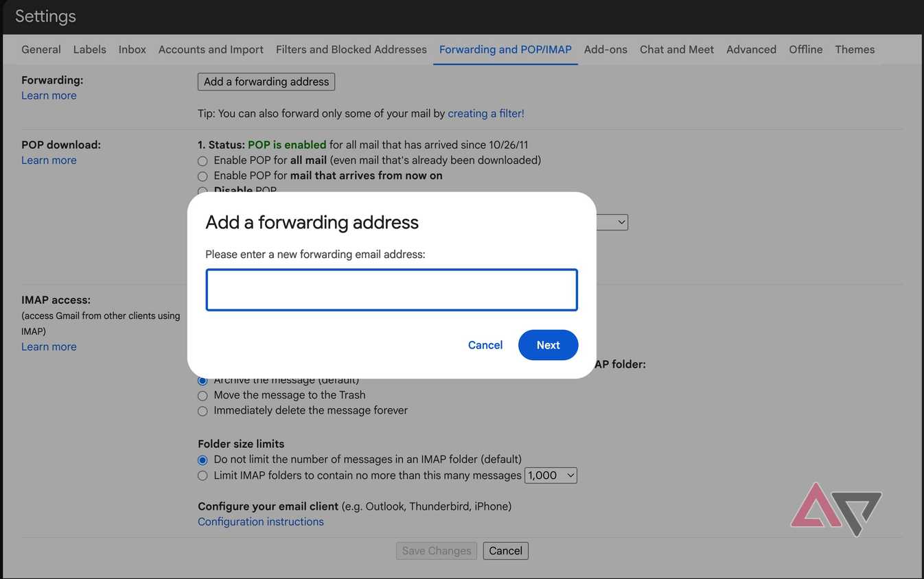Click the Cancel button below the settings
Screen dimensions: 924x579
(506, 551)
